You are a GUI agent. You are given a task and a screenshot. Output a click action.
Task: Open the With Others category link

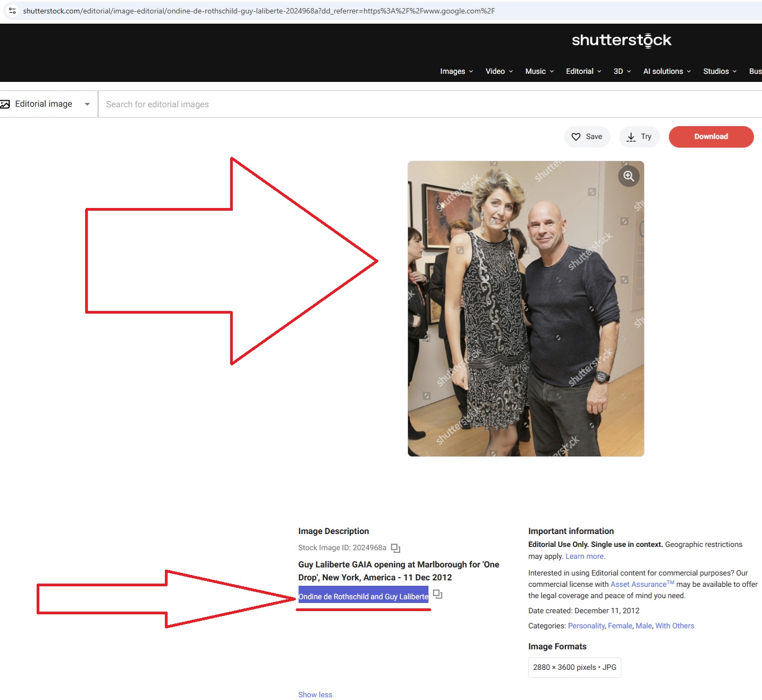[x=675, y=626]
